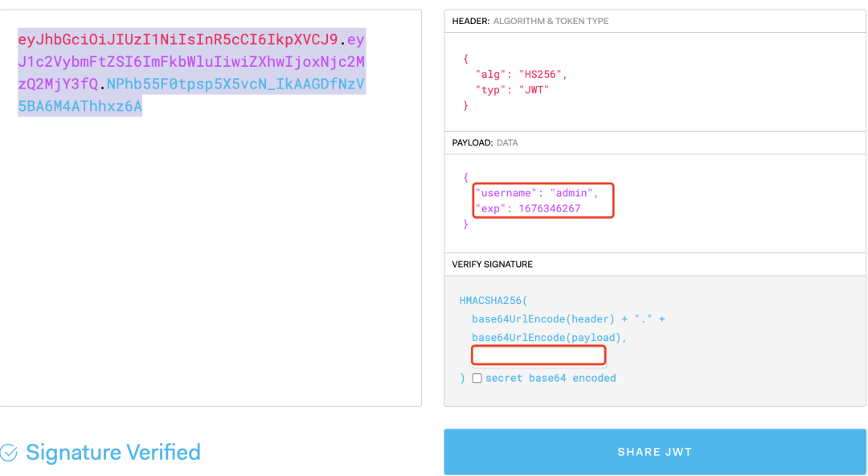Click the "username": "admin" payload line
Screen dimensions: 868x476
coord(536,193)
